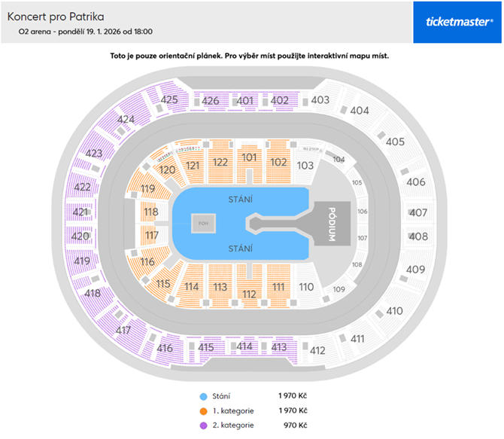Select upper section 408 on right

(418, 236)
